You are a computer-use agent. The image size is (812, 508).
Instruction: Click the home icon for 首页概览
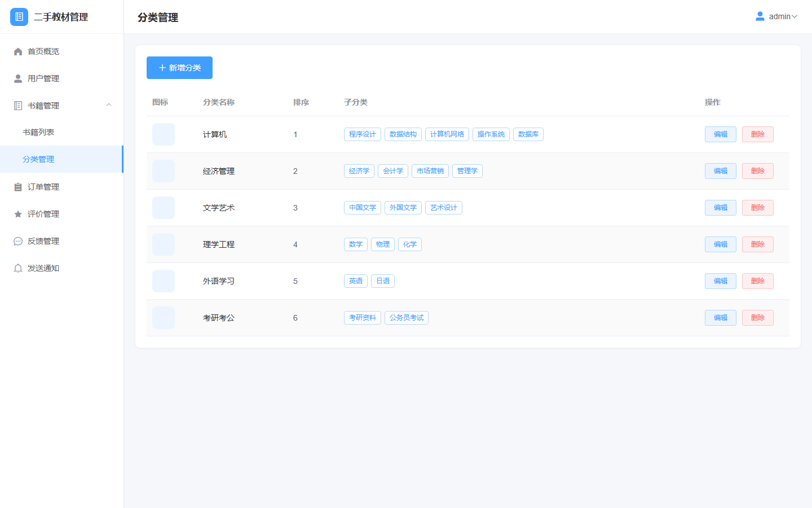(18, 51)
